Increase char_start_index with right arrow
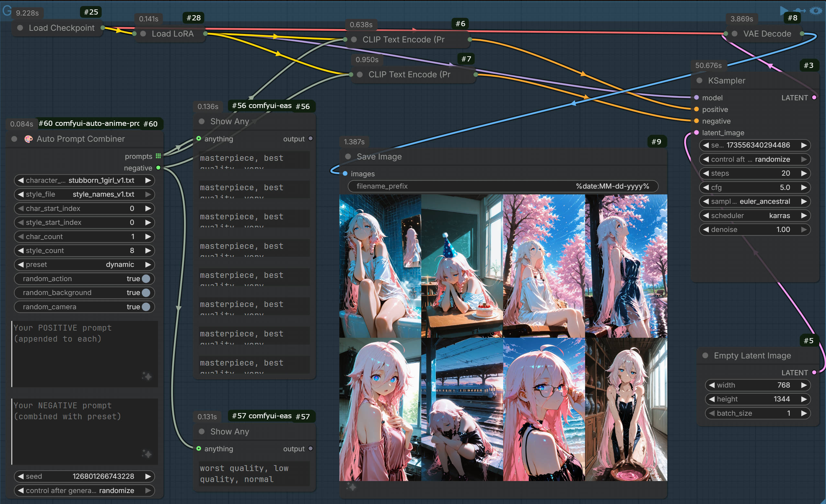The width and height of the screenshot is (826, 504). point(148,208)
